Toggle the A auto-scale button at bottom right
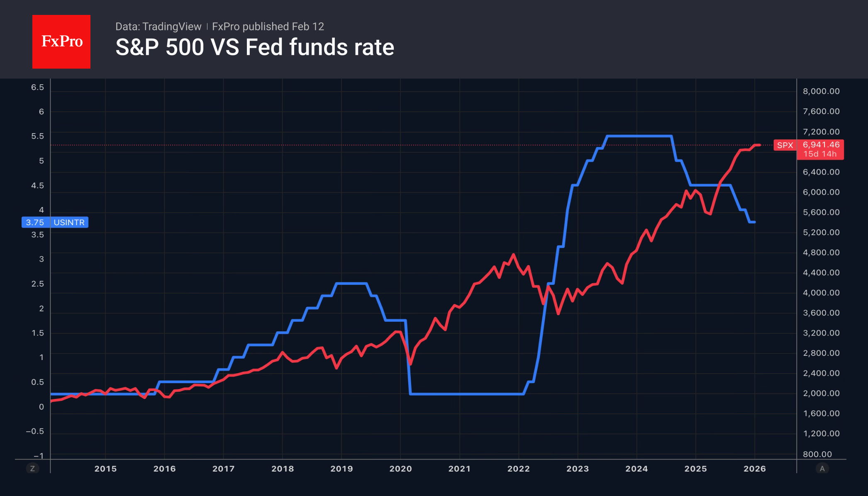 coord(822,469)
